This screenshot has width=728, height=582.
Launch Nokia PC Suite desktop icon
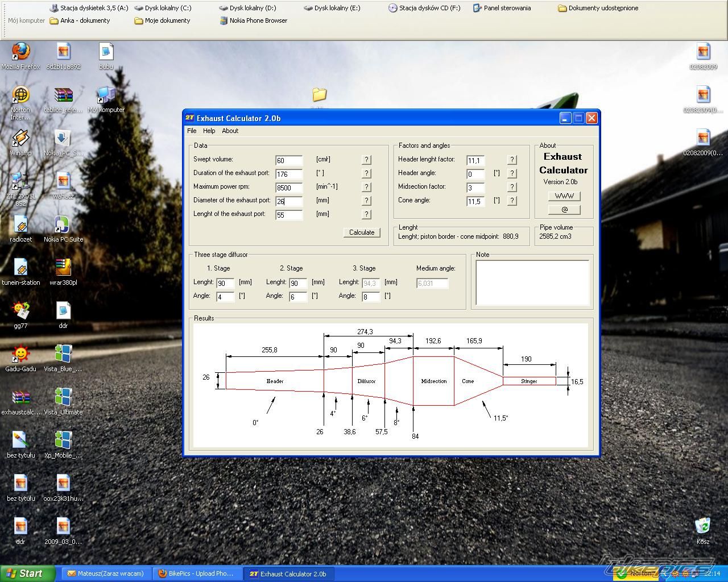point(63,226)
